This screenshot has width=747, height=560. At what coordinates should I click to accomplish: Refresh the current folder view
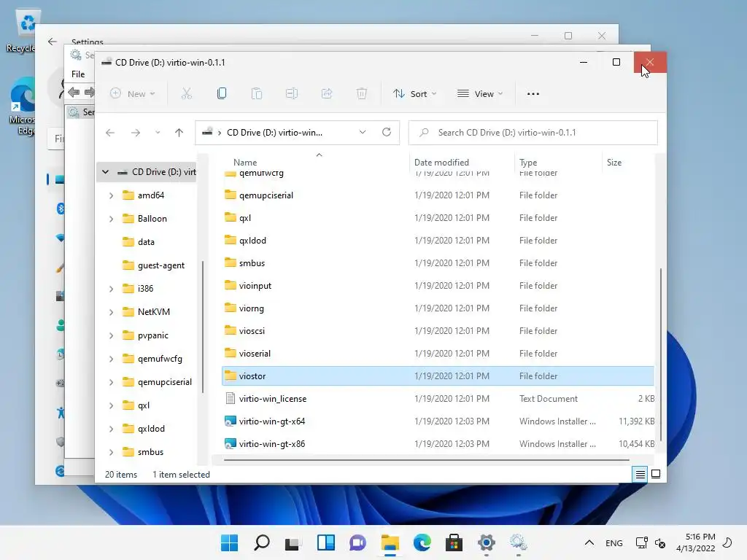point(387,133)
